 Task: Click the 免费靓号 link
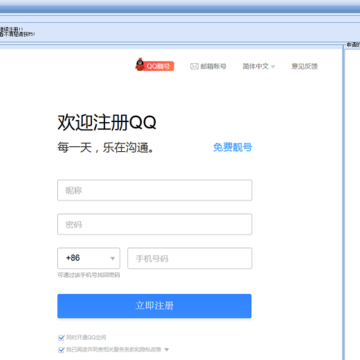tap(233, 147)
